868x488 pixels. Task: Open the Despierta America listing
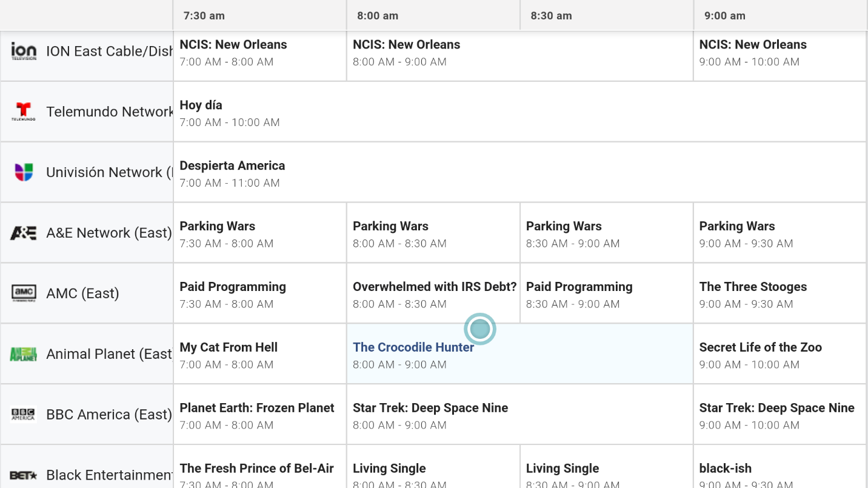(x=519, y=172)
